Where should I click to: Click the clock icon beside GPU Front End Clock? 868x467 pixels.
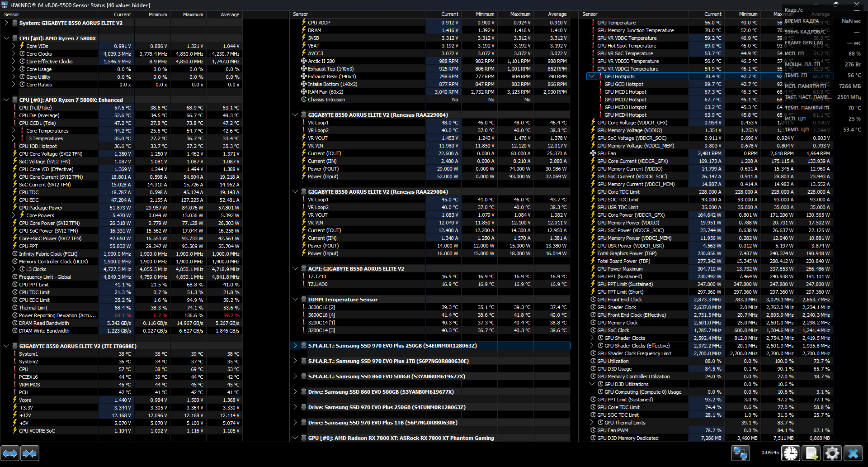593,300
